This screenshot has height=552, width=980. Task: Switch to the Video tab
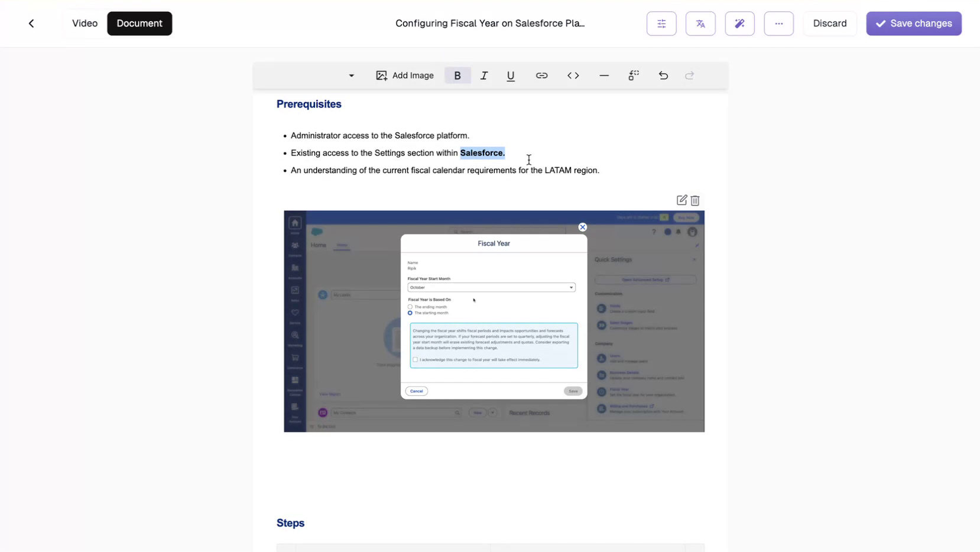[85, 24]
